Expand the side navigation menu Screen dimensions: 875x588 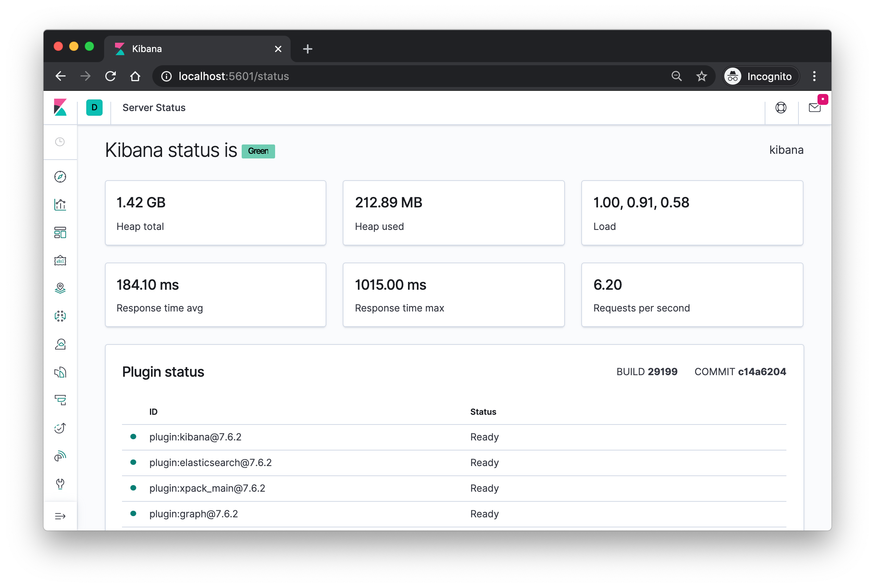(60, 516)
